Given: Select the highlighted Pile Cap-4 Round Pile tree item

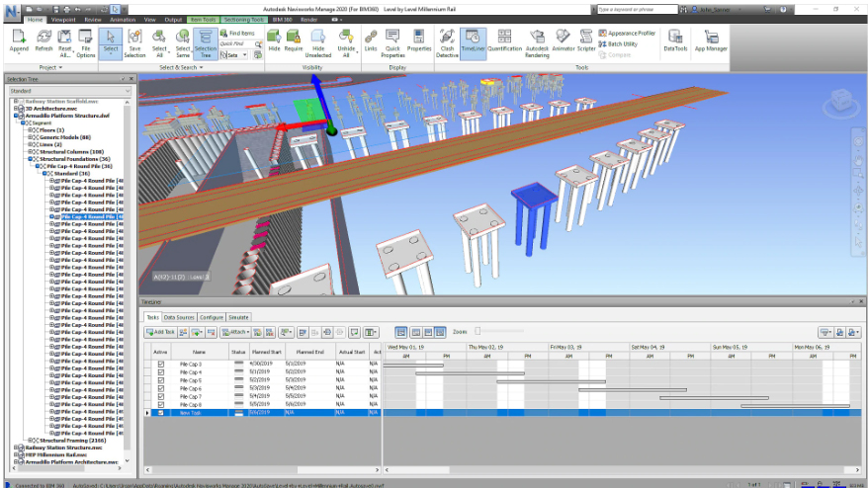Looking at the screenshot, I should point(92,217).
